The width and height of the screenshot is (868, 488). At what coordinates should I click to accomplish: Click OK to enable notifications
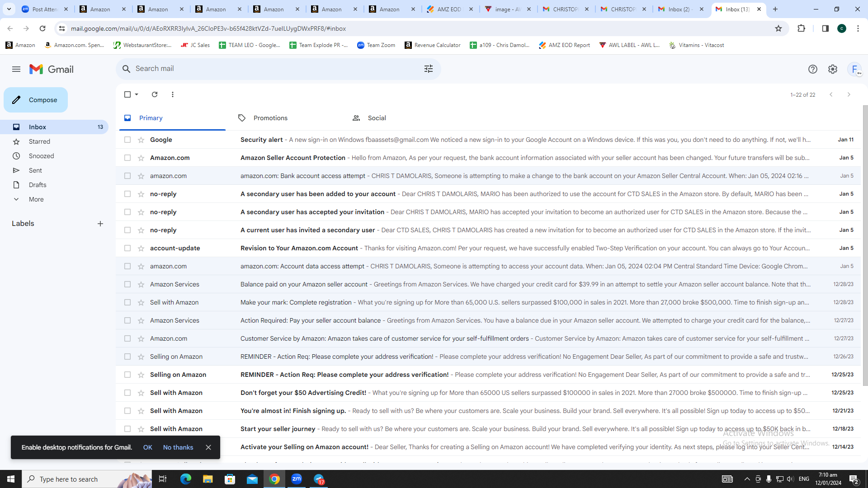[147, 447]
